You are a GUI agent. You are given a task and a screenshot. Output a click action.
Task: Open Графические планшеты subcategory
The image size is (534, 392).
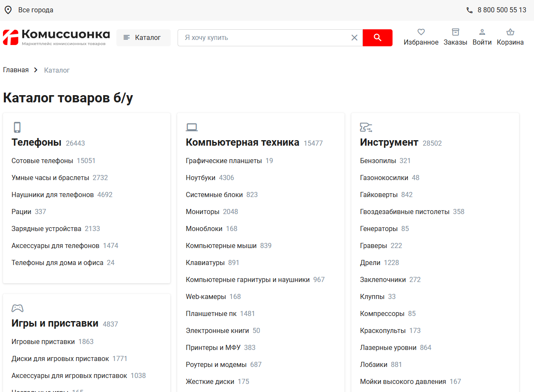224,161
